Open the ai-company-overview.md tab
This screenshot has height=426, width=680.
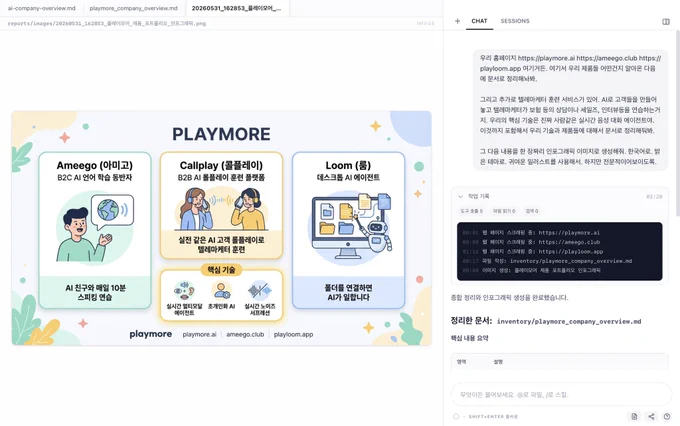click(x=41, y=8)
